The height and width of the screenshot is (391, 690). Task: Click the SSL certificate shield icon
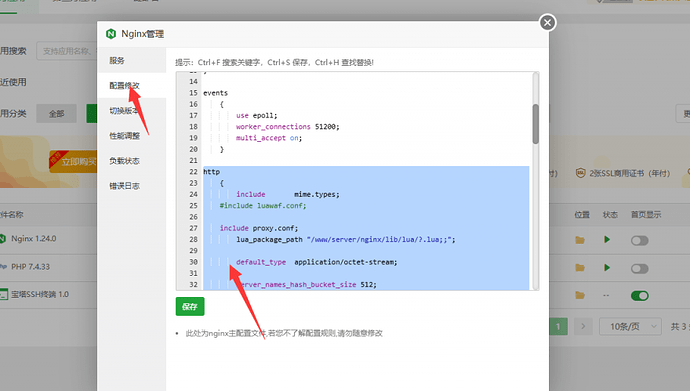580,173
